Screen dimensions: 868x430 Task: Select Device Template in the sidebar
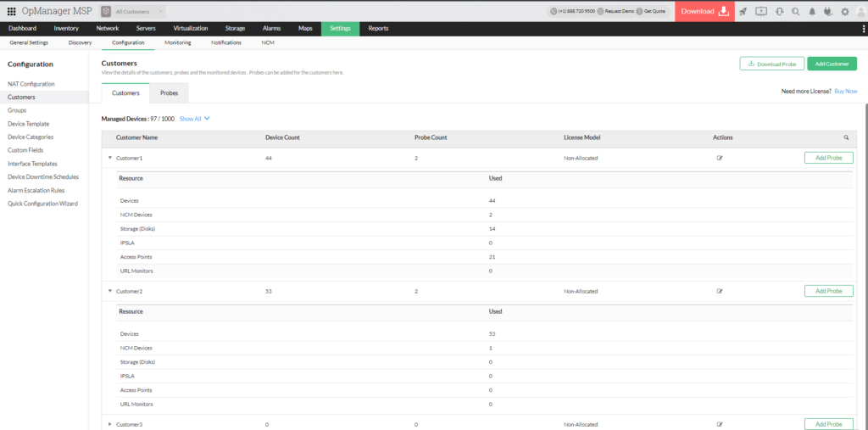pos(28,124)
